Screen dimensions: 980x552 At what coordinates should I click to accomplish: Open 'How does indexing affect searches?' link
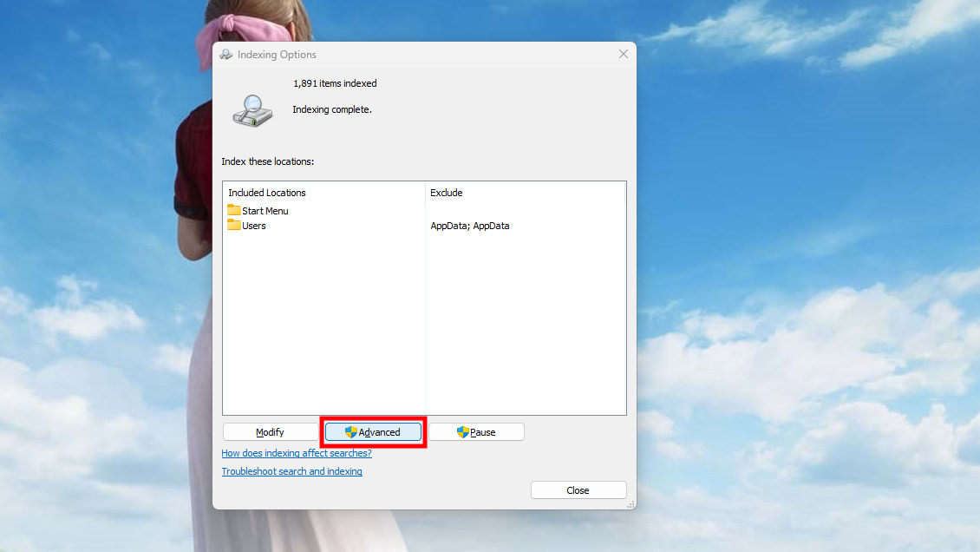click(x=297, y=453)
